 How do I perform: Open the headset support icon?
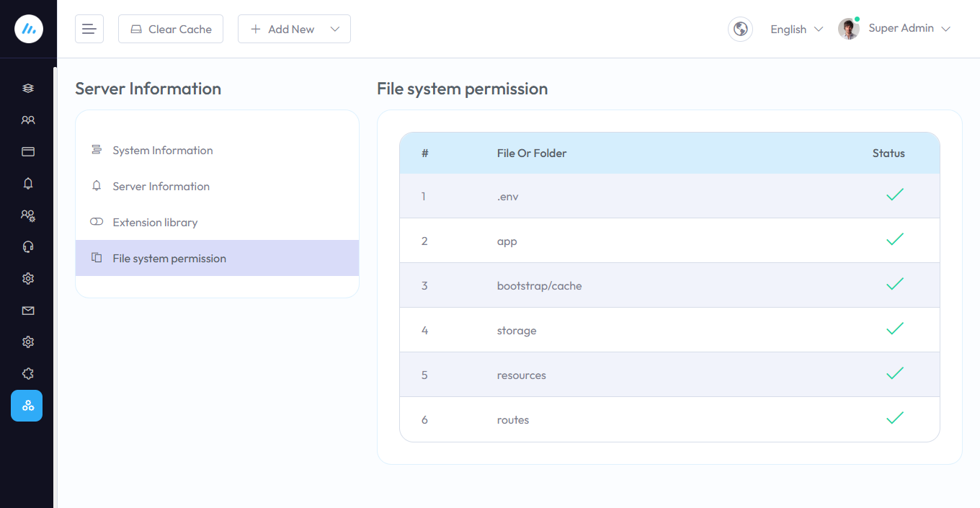(x=28, y=247)
